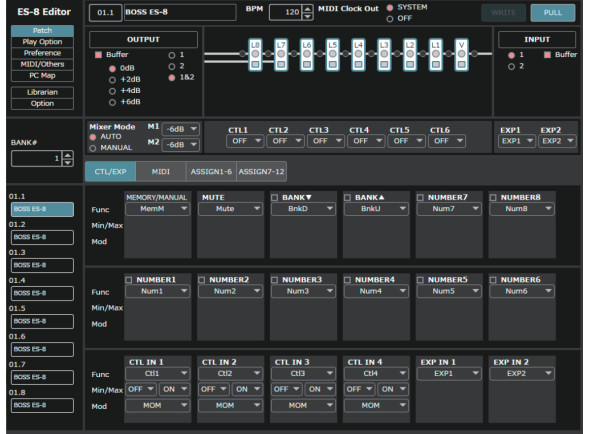Open the CTL IN 2 Min OFF dropdown
Image resolution: width=590 pixels, height=434 pixels.
point(214,389)
